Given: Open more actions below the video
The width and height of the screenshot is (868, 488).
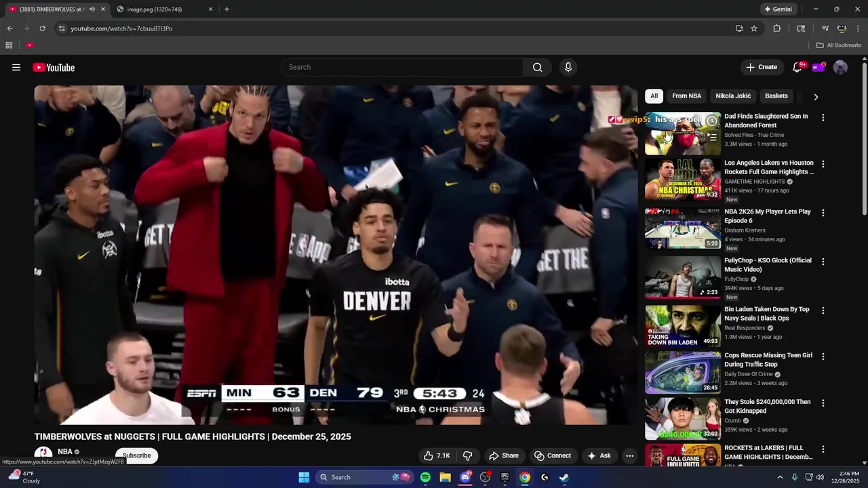Looking at the screenshot, I should (x=629, y=455).
